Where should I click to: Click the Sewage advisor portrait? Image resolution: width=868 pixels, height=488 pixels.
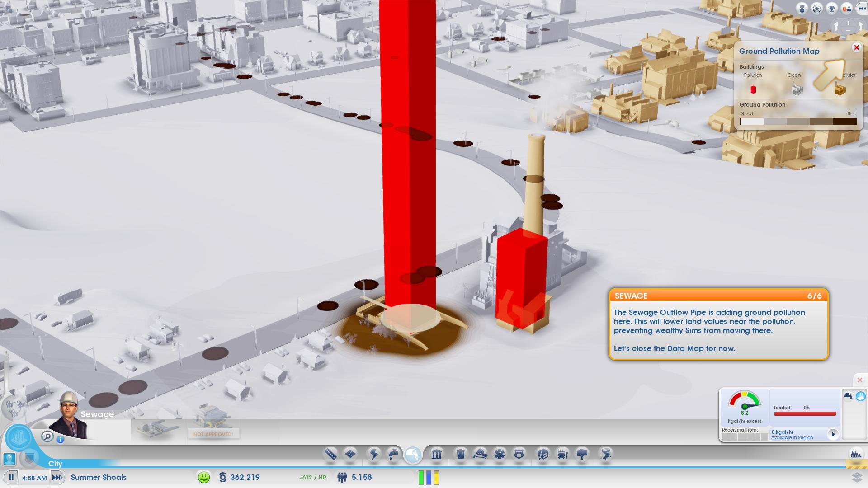point(69,416)
